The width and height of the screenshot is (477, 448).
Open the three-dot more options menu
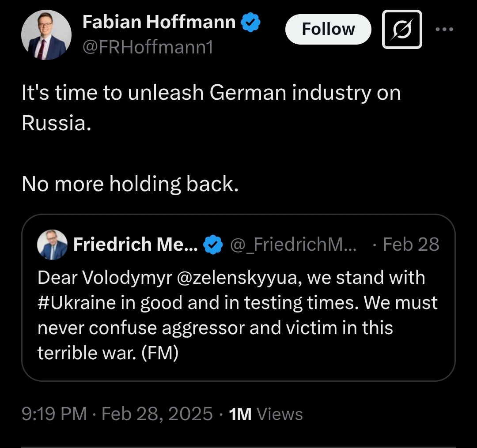[444, 30]
